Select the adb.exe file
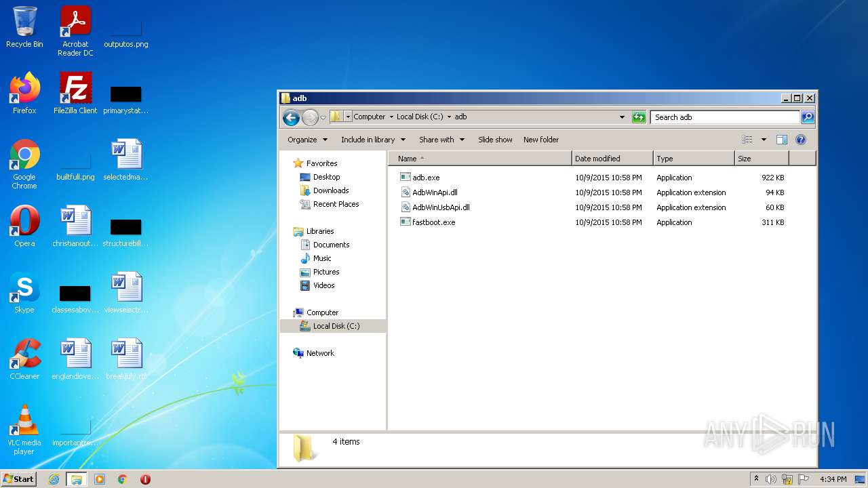Screen dimensions: 868x488 (x=420, y=178)
